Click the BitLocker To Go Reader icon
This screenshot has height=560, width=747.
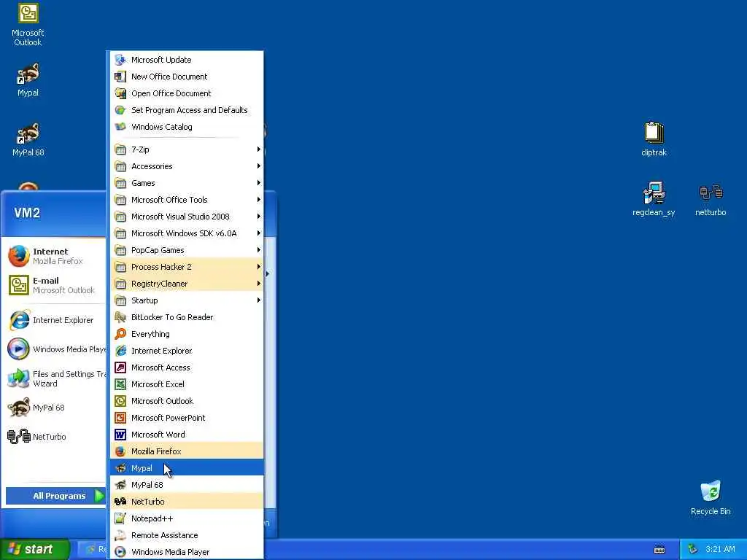click(x=120, y=317)
